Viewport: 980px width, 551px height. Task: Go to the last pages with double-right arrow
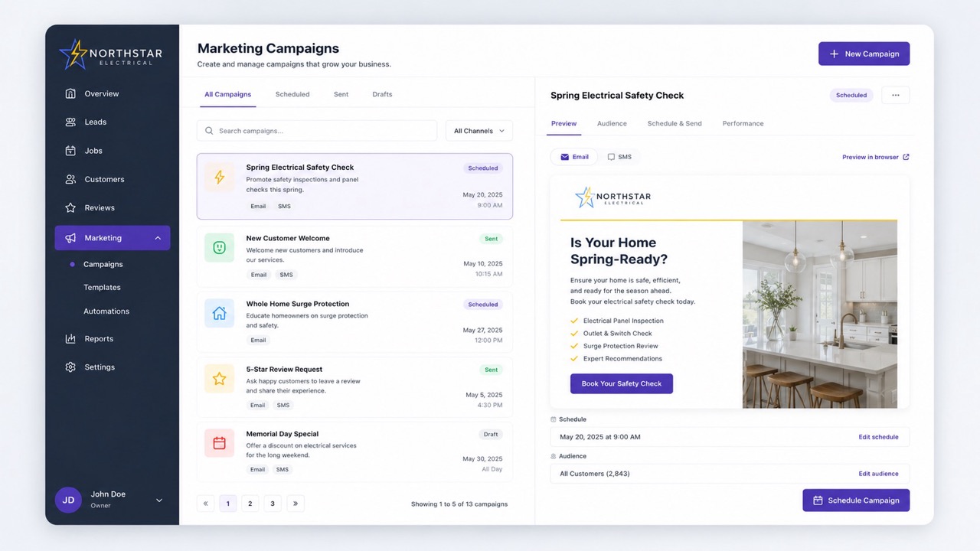(296, 504)
